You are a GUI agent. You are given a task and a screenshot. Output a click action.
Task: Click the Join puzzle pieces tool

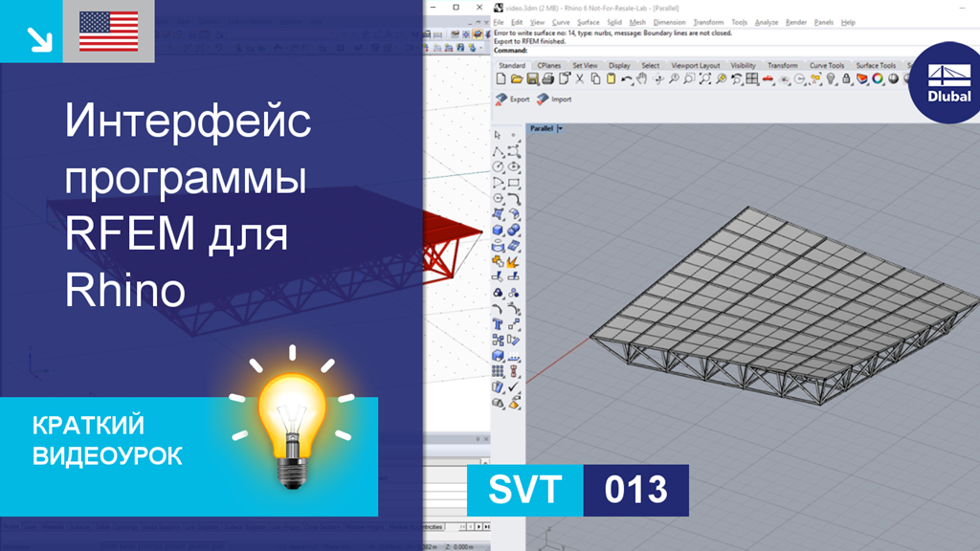coord(498,261)
